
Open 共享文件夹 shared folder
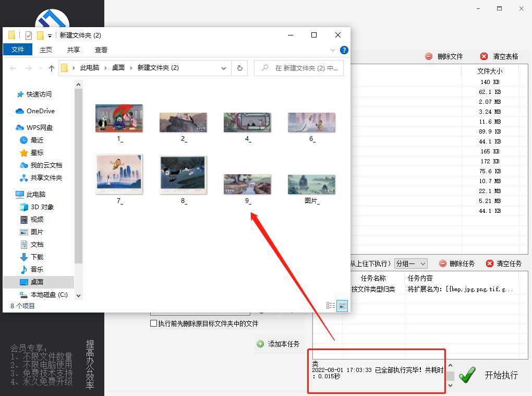(x=46, y=178)
